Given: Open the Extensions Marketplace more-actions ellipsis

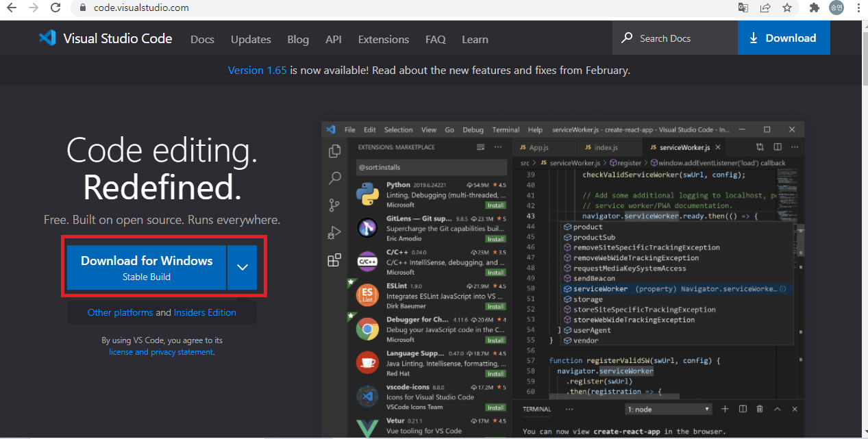Looking at the screenshot, I should [x=498, y=147].
